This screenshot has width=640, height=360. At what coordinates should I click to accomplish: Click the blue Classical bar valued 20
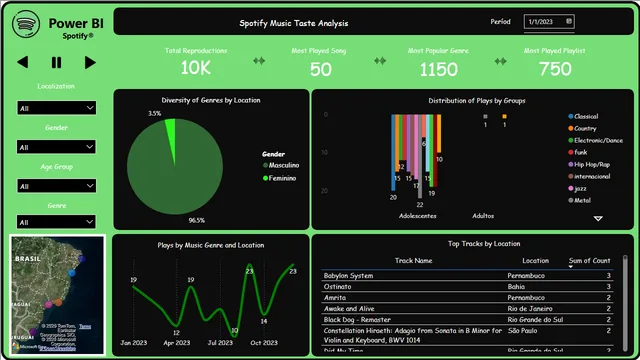click(x=393, y=152)
